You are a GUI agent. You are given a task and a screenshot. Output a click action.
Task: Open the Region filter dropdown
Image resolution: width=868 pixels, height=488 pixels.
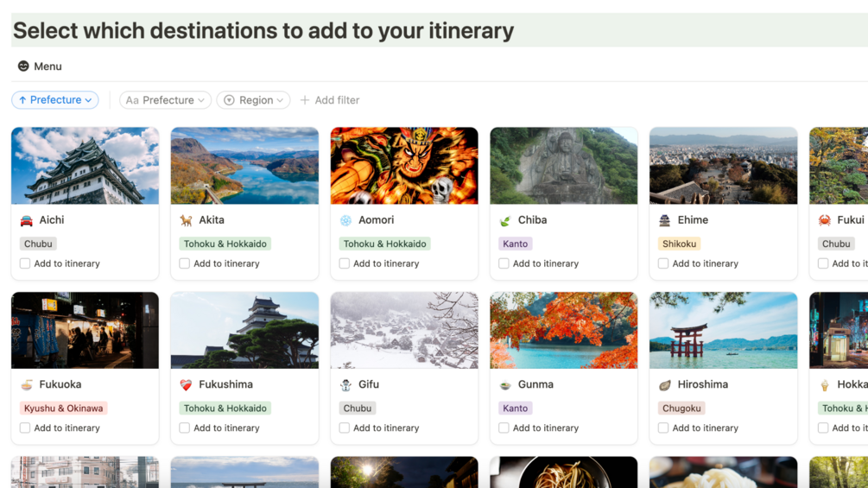click(254, 100)
